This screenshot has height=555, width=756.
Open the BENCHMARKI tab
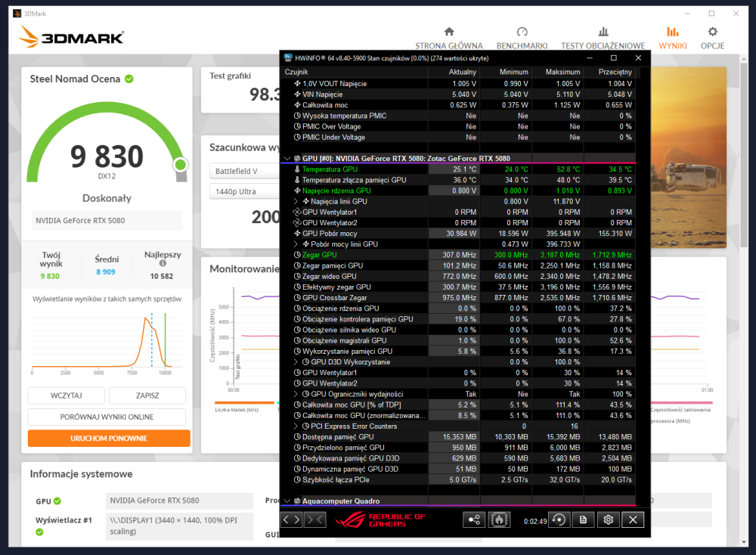(x=522, y=38)
